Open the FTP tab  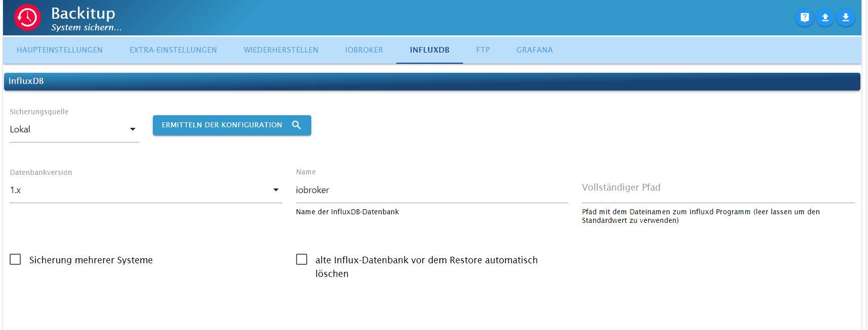pos(483,50)
